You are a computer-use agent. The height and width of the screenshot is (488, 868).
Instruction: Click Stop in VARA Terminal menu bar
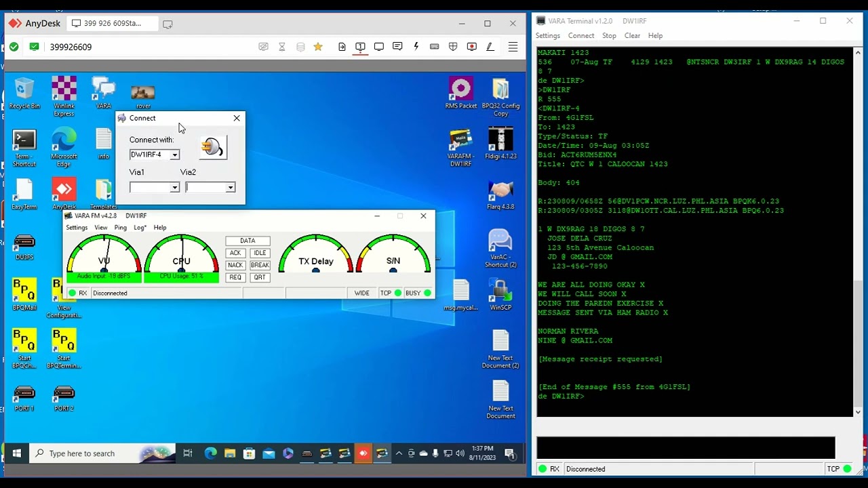(609, 36)
